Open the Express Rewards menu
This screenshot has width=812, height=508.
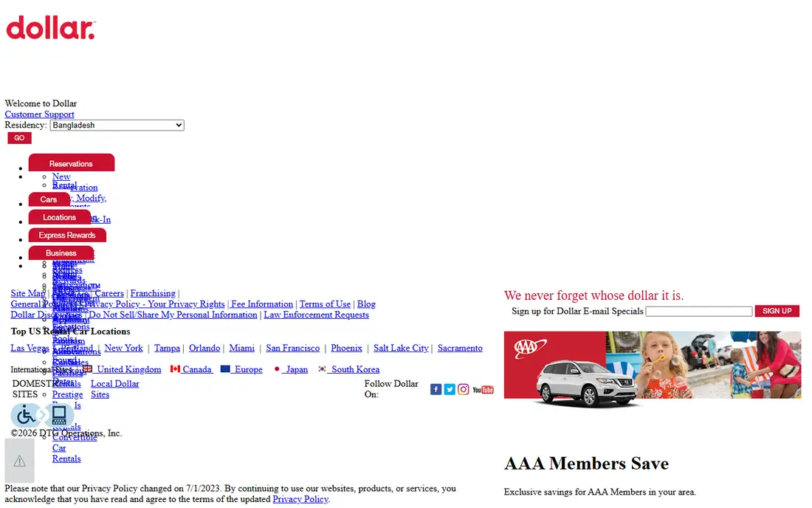(67, 235)
